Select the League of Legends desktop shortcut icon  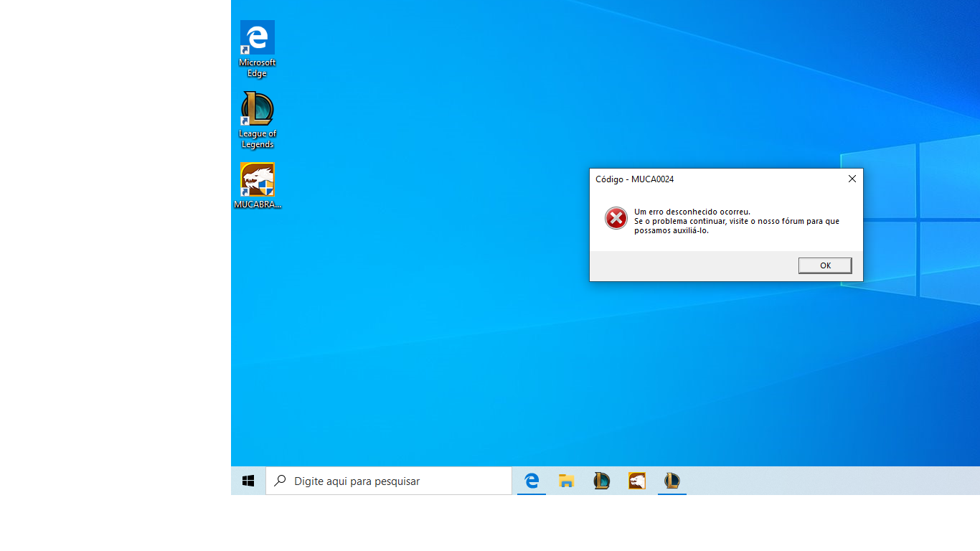coord(257,109)
